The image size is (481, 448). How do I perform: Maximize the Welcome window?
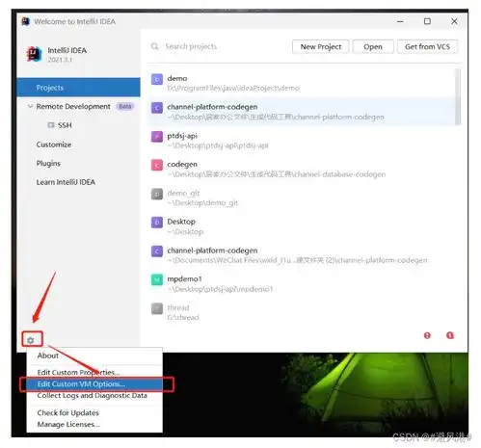[x=427, y=21]
